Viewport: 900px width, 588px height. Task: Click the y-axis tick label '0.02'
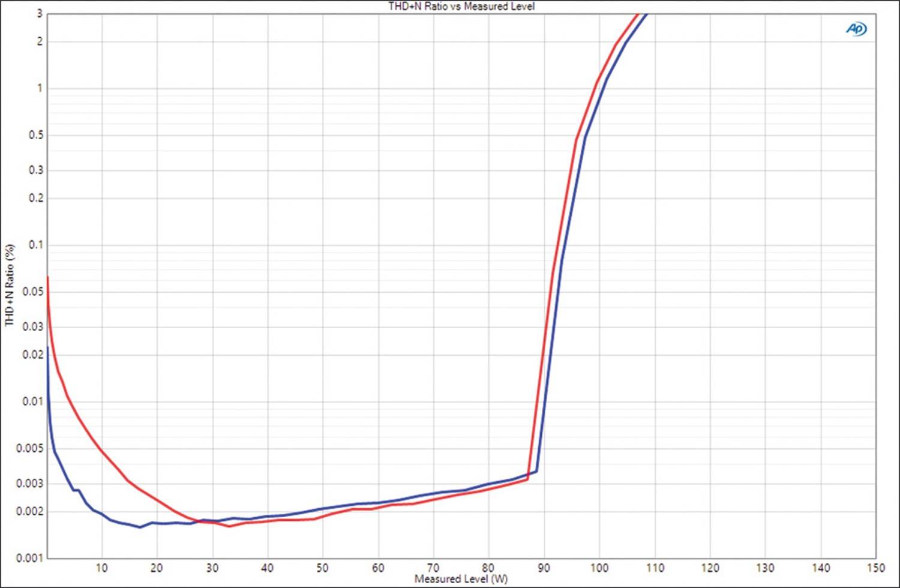click(34, 355)
